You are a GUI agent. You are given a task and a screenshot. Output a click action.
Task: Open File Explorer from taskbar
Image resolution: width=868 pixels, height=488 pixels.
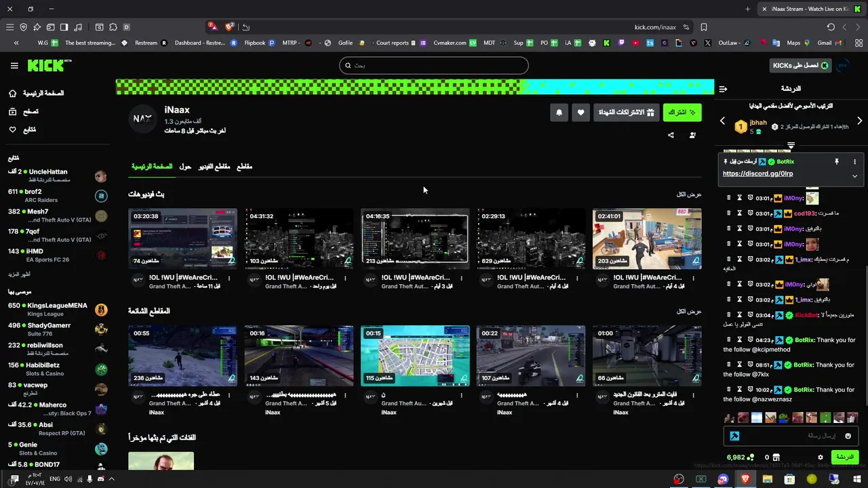768,479
